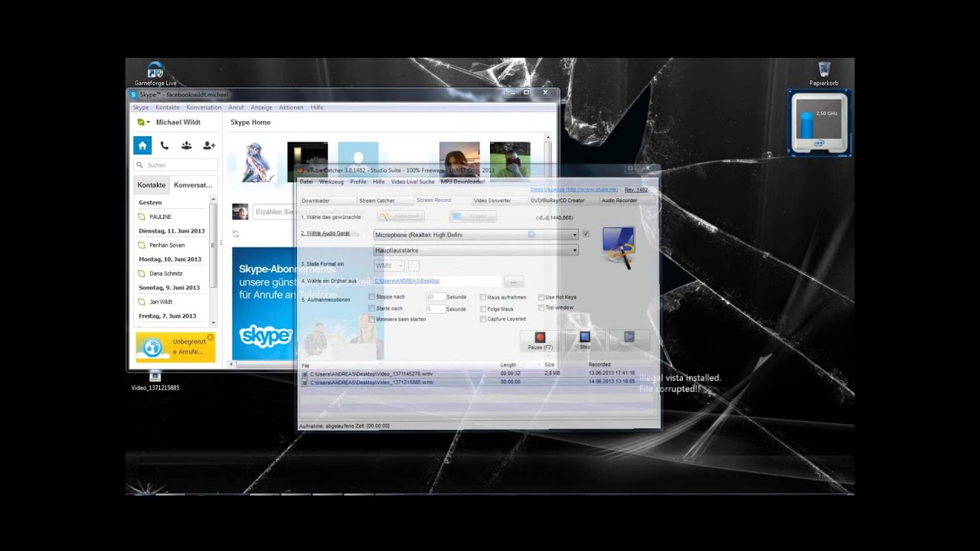This screenshot has height=551, width=980.
Task: Open the Skype menu in Skype menu bar
Action: point(141,108)
